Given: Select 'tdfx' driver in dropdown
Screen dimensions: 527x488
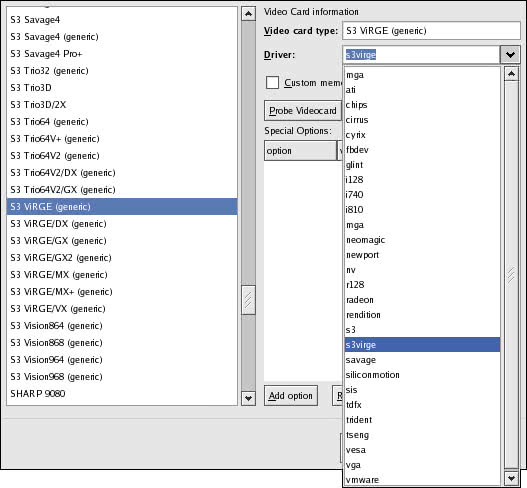Looking at the screenshot, I should coord(422,405).
